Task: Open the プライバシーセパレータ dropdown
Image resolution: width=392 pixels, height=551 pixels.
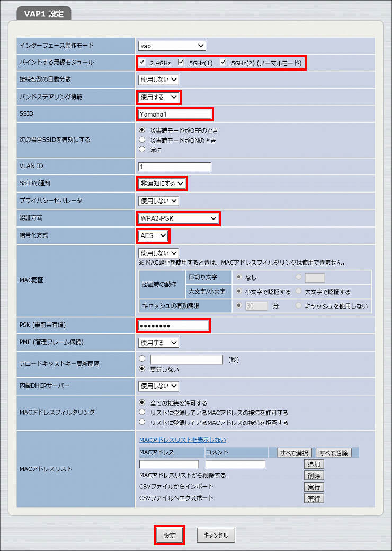Action: coord(158,201)
